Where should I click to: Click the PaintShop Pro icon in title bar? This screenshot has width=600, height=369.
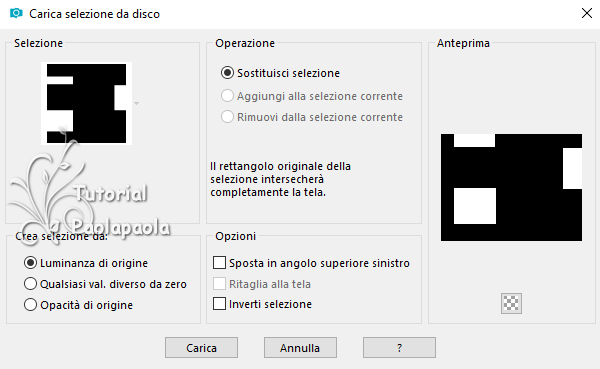[16, 14]
